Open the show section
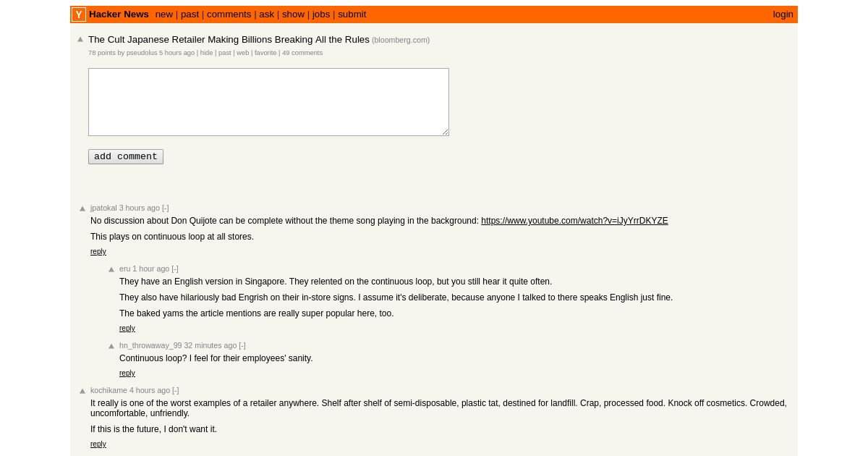This screenshot has height=456, width=868. 293,14
